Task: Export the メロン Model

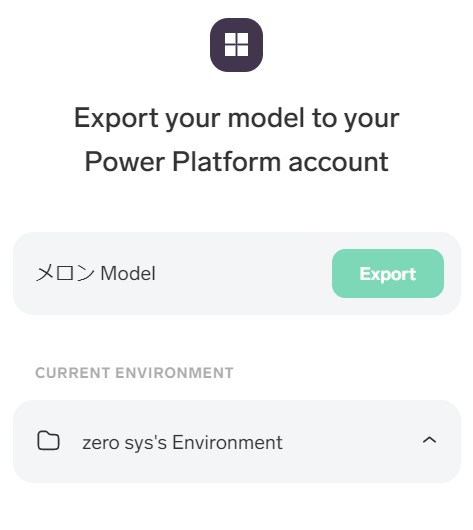Action: [x=388, y=273]
